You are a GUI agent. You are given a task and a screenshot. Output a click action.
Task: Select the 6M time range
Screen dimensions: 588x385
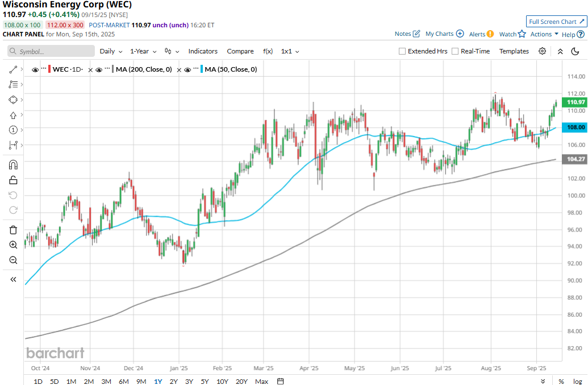pyautogui.click(x=124, y=381)
